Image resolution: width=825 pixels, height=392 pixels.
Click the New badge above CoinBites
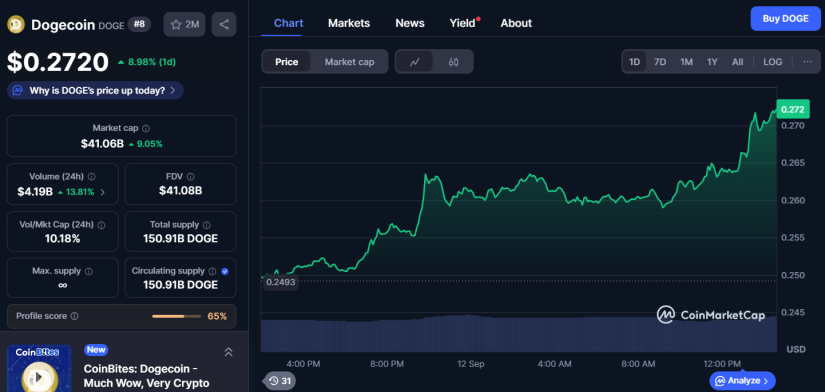[96, 350]
